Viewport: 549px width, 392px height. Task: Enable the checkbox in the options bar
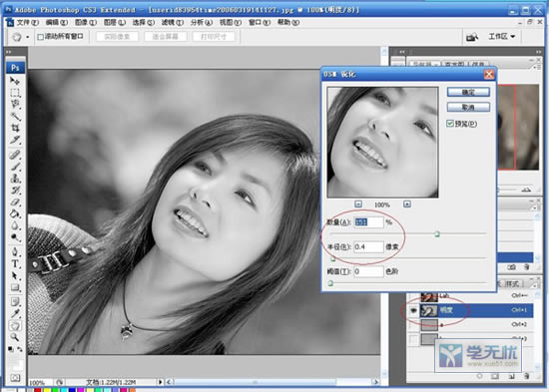pos(40,37)
